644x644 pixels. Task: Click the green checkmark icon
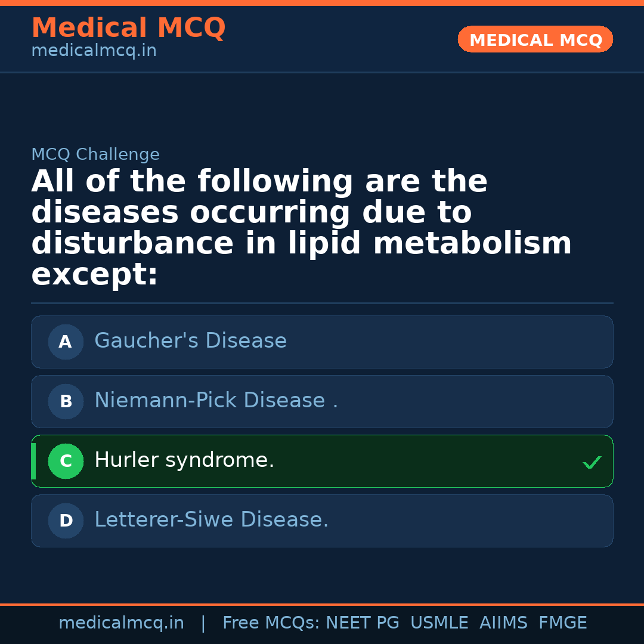tap(592, 462)
